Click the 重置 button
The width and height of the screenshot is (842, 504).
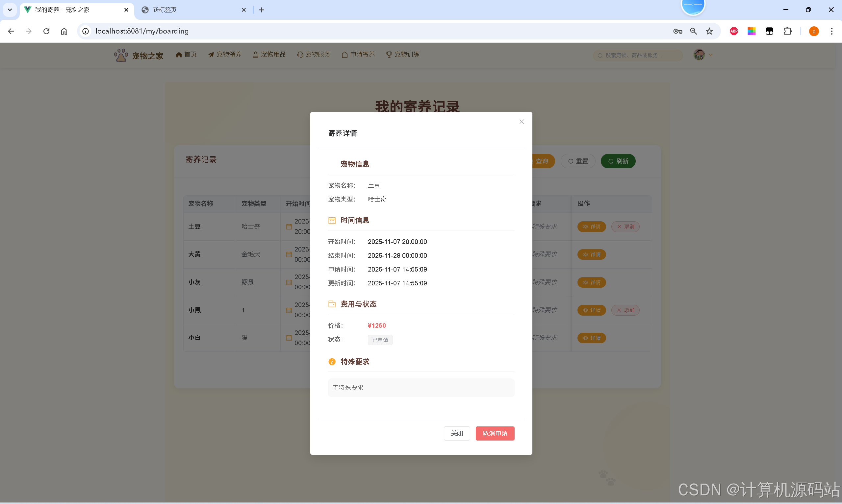(578, 161)
